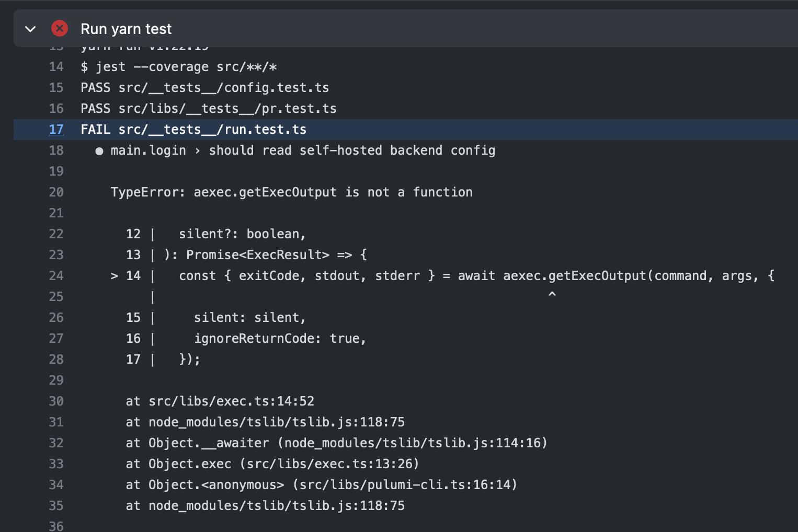
Task: Open the Run yarn test step header
Action: [x=406, y=28]
